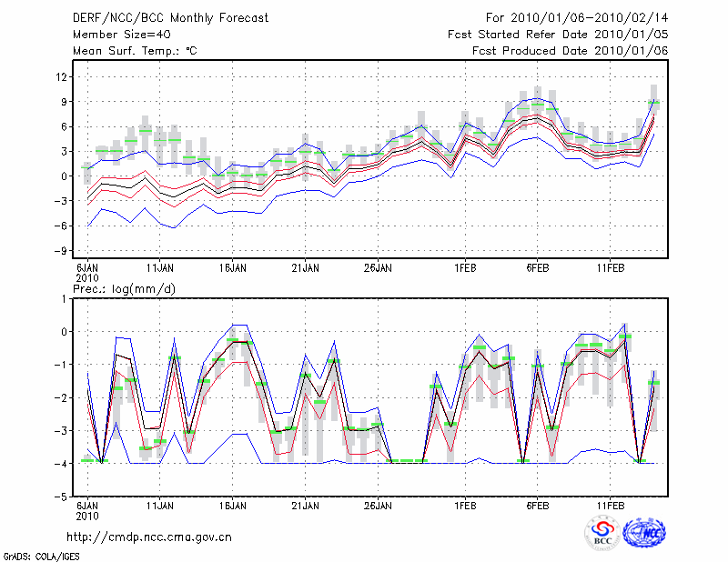
Task: Click the GrADS: COLA/IGES credit text
Action: pyautogui.click(x=34, y=555)
